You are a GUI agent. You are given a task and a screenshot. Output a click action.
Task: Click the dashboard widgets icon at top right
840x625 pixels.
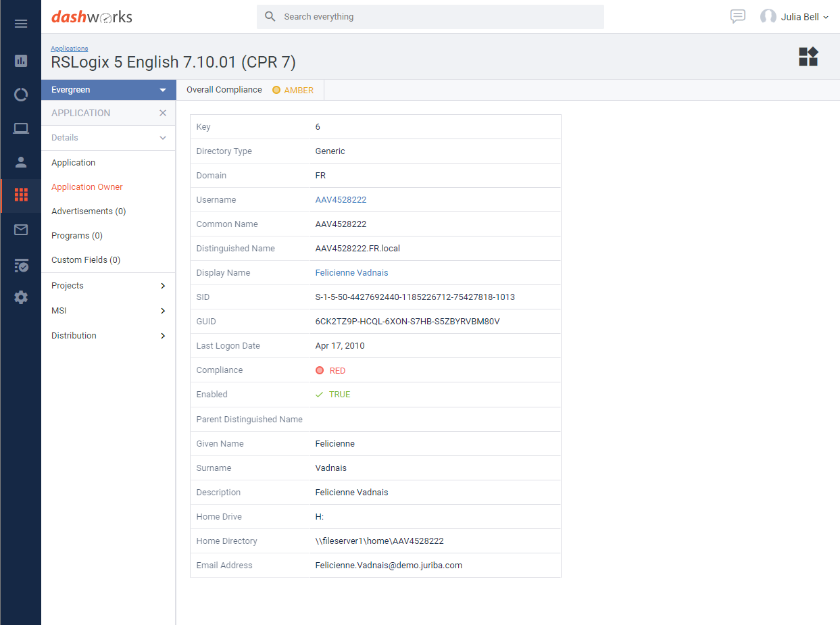tap(808, 56)
